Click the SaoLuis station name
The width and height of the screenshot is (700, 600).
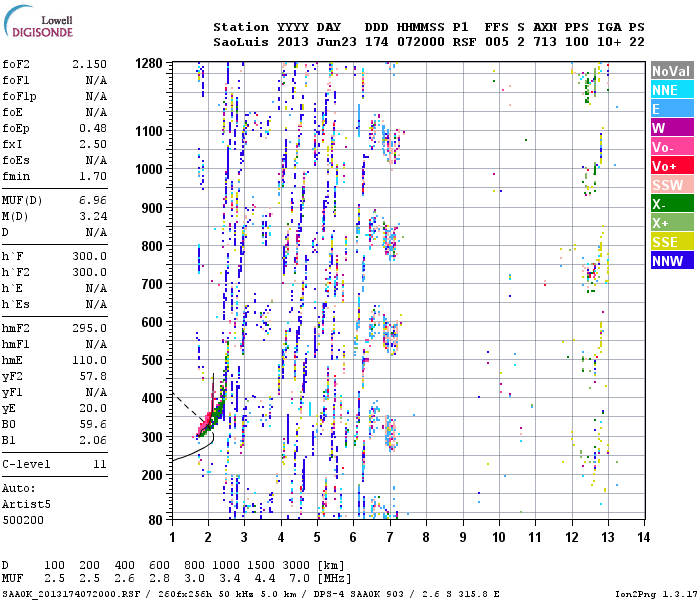coord(241,42)
